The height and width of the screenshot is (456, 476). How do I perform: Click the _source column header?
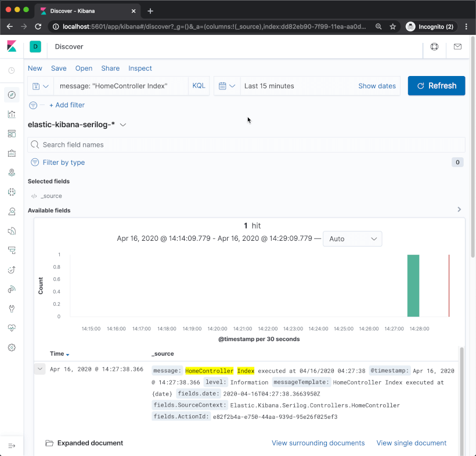tap(163, 354)
